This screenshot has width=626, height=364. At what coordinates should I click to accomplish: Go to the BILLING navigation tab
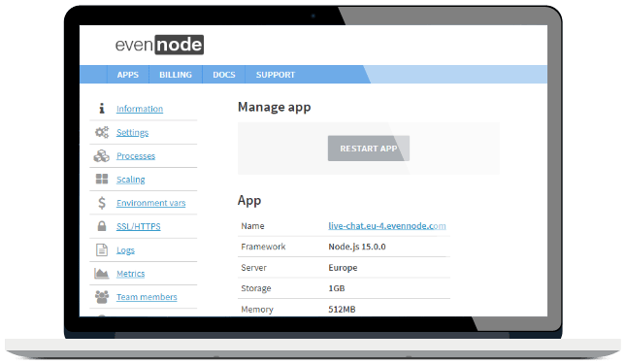tap(176, 75)
